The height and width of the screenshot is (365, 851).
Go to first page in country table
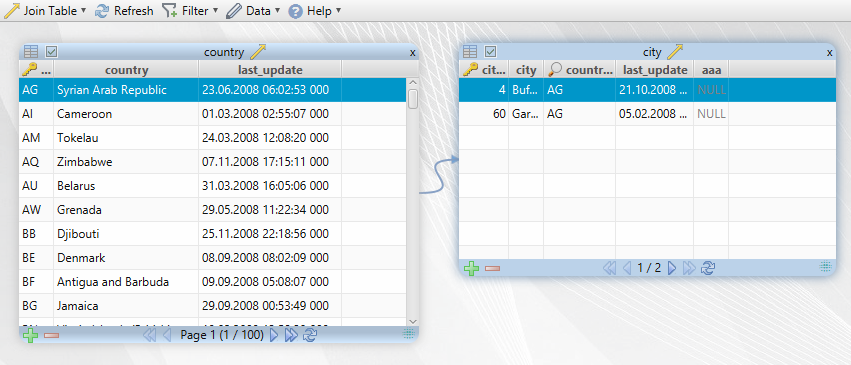pyautogui.click(x=149, y=335)
